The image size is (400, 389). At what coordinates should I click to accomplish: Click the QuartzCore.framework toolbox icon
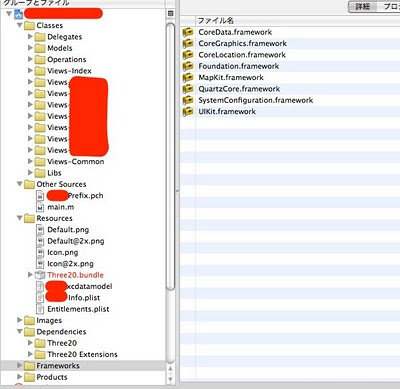pyautogui.click(x=188, y=89)
